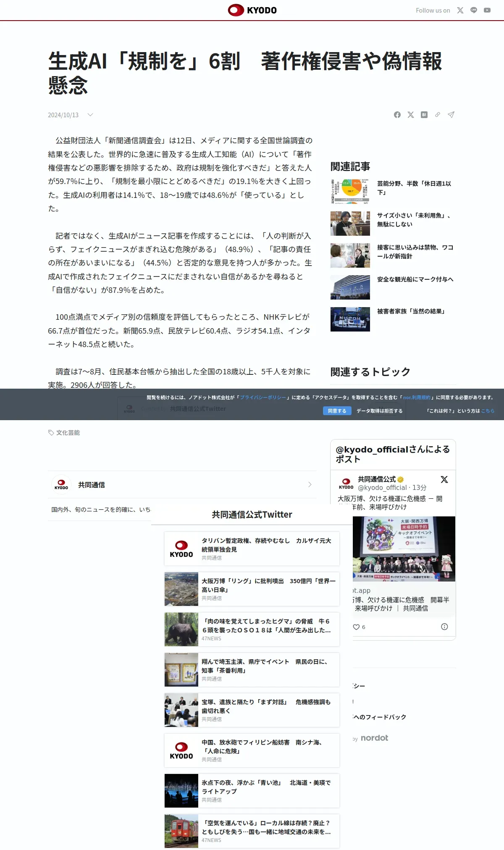Open article 宝塚、遺族と隔たり「まず対話」

[252, 710]
